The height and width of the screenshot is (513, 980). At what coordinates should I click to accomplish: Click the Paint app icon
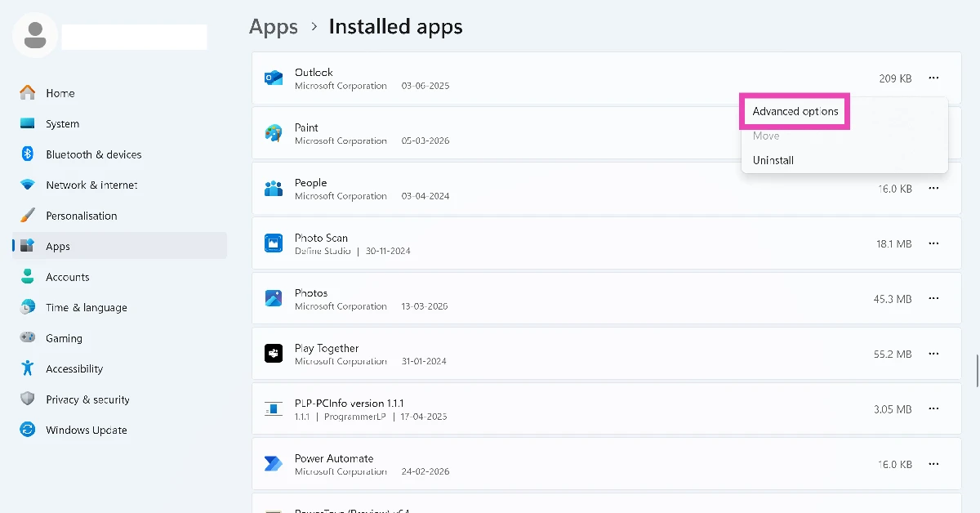274,133
